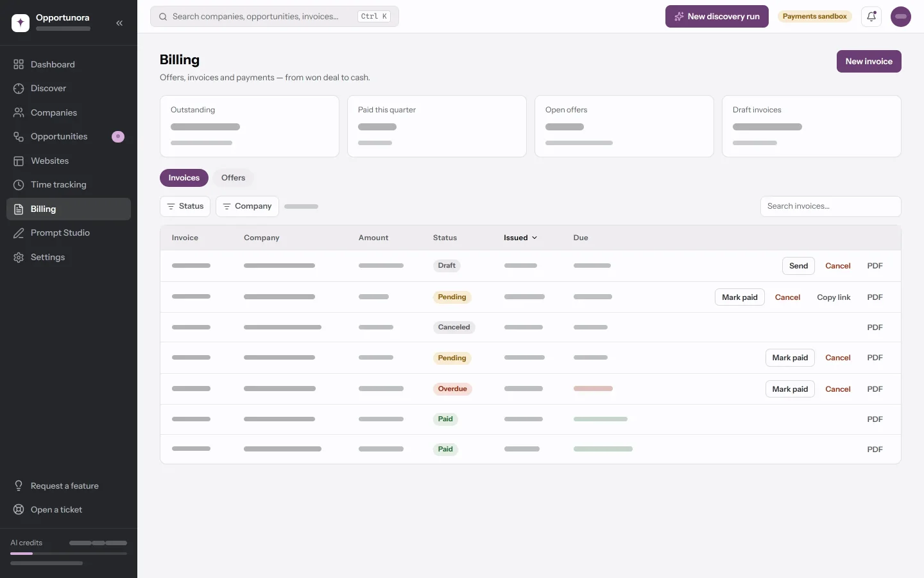Click the Open a ticket lifebuoy icon
924x578 pixels.
point(19,510)
